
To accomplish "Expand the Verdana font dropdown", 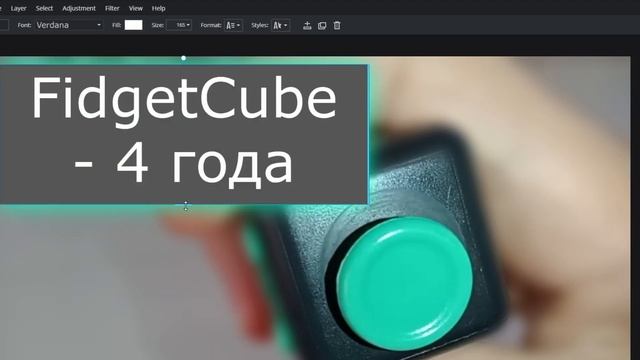I will (x=69, y=25).
